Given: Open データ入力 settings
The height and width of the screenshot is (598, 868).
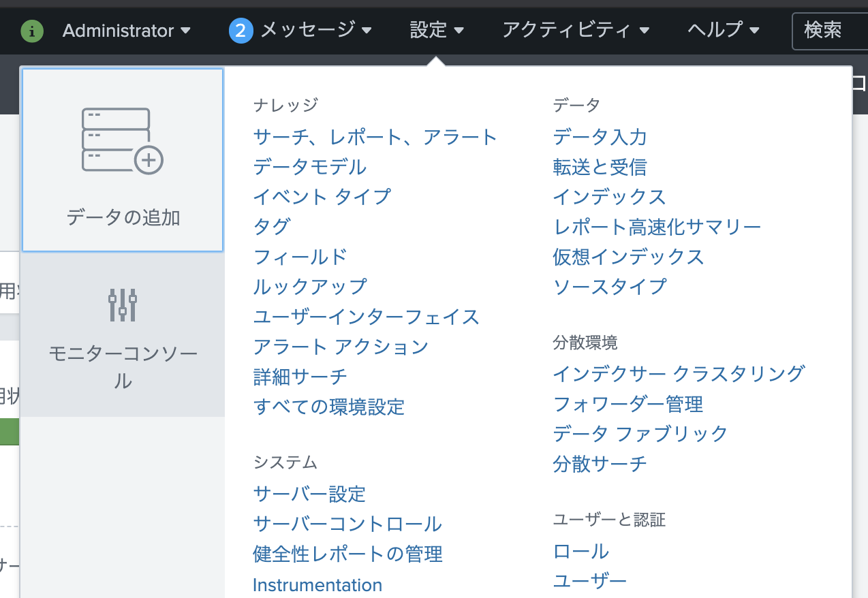Looking at the screenshot, I should 600,137.
